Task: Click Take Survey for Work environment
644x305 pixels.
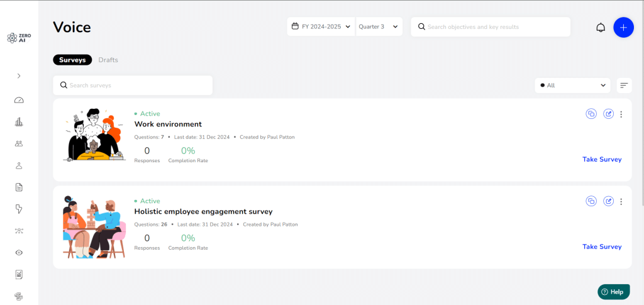Action: tap(602, 159)
